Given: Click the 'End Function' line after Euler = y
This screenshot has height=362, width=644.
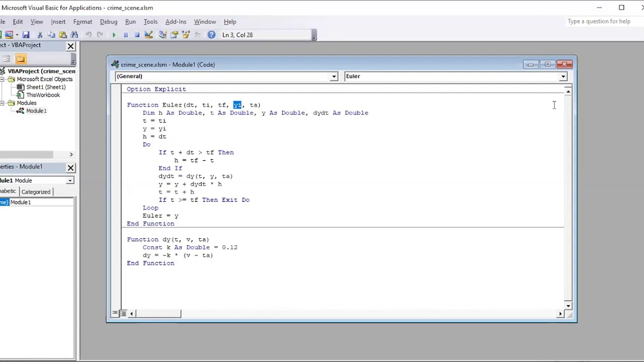Looking at the screenshot, I should (150, 224).
